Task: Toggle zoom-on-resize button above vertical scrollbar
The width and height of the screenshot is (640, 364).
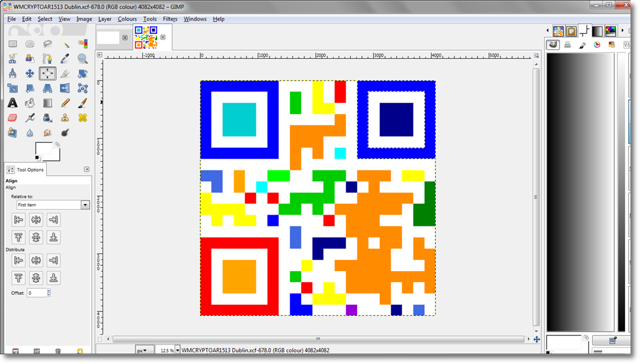Action: point(536,56)
